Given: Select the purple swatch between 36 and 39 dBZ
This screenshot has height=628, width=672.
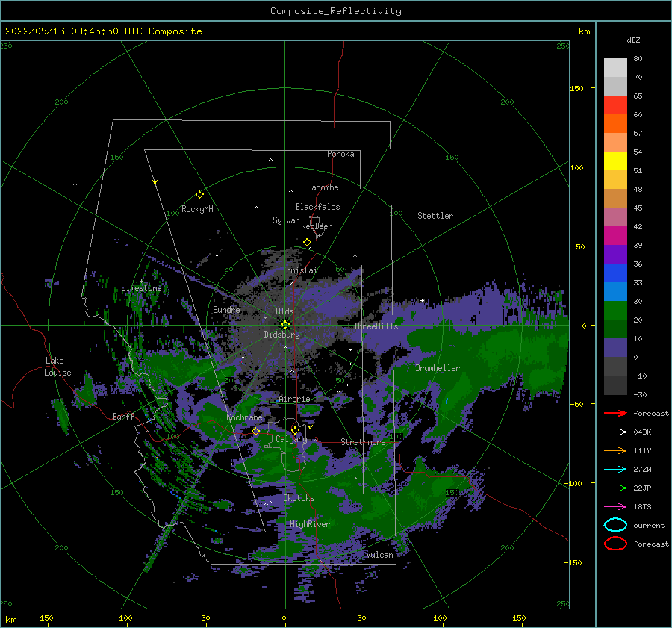Looking at the screenshot, I should pos(615,254).
